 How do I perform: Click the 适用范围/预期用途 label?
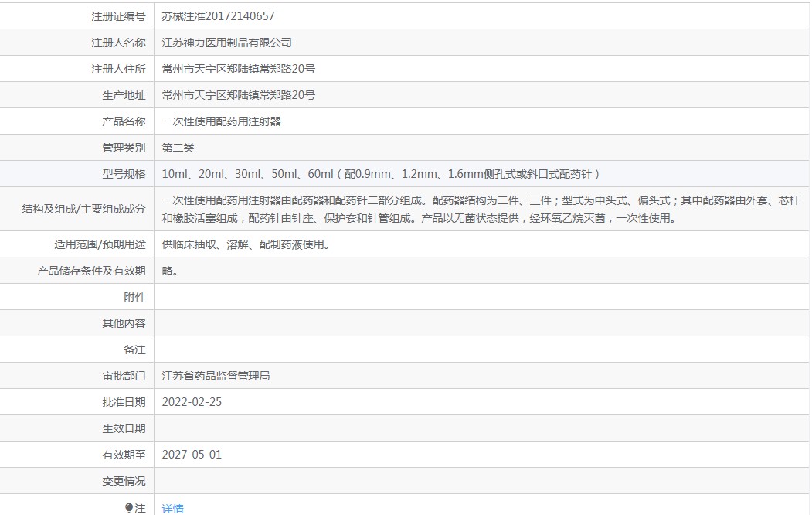click(100, 244)
